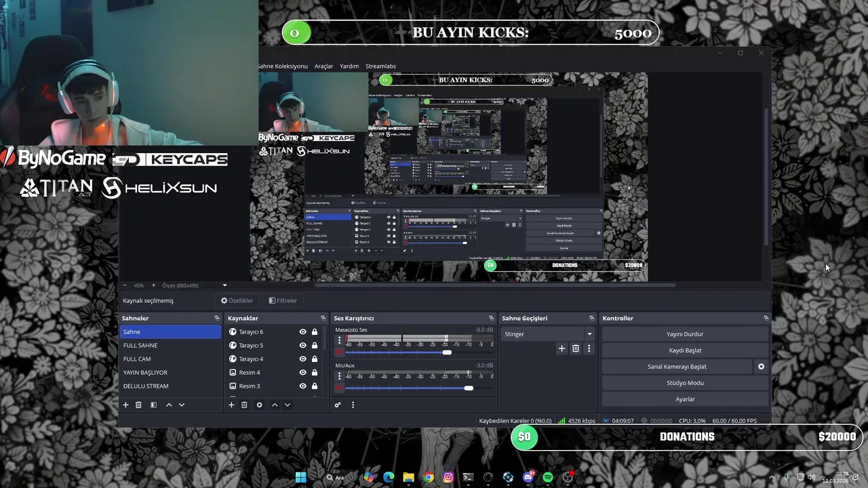Open Filtreler for the source
The image size is (868, 488).
pos(283,300)
